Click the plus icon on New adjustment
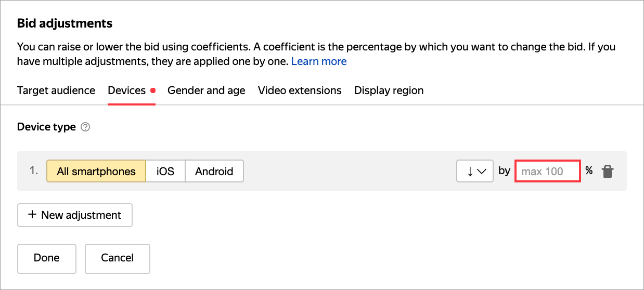The image size is (644, 290). click(32, 215)
